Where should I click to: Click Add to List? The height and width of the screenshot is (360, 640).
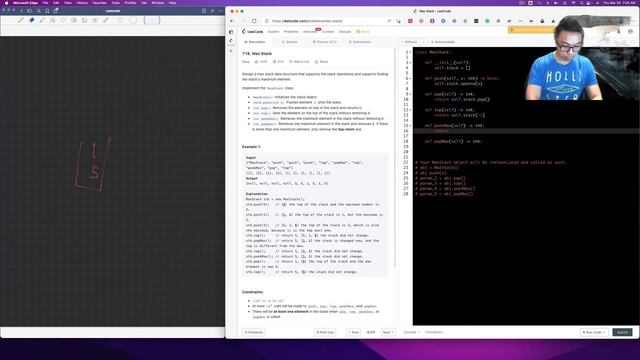(x=299, y=62)
